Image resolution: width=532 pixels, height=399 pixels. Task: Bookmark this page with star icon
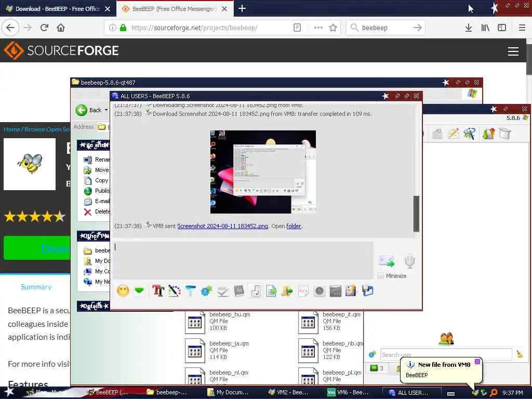[333, 28]
